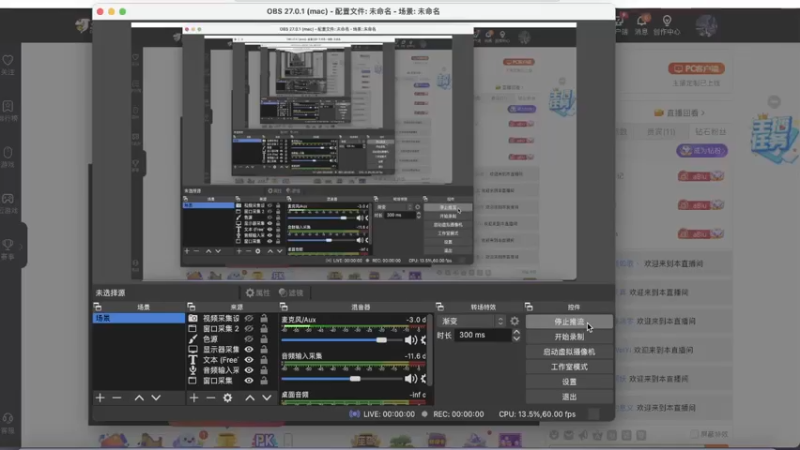
Task: Lock the 色源 source
Action: pyautogui.click(x=264, y=339)
